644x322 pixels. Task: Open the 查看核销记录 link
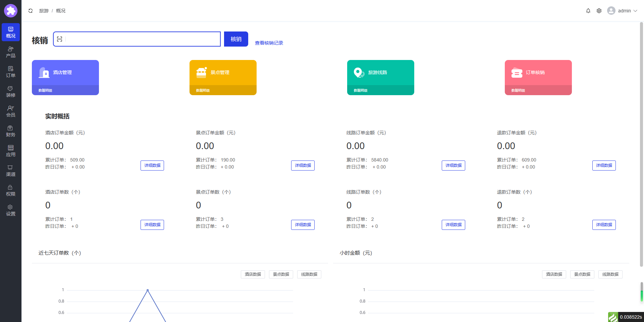(x=269, y=43)
